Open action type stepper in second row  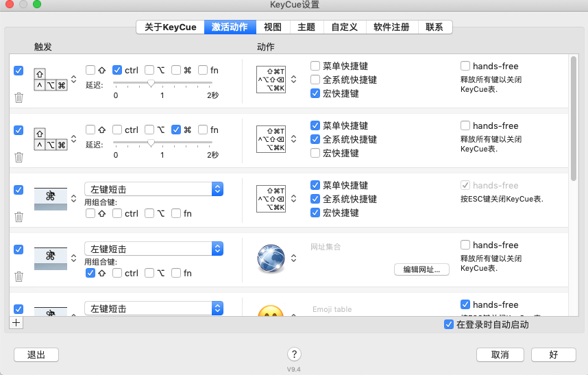(x=293, y=138)
